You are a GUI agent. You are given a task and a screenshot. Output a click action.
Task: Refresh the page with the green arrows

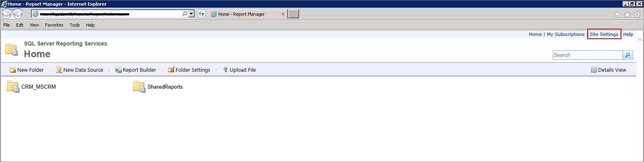201,14
